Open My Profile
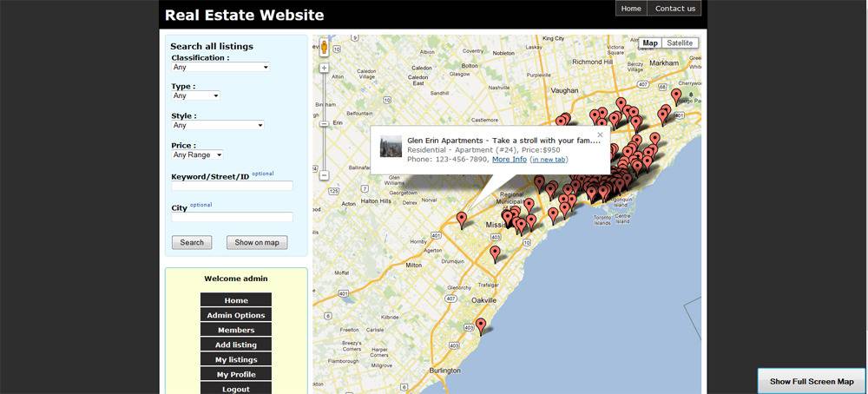 (x=236, y=375)
